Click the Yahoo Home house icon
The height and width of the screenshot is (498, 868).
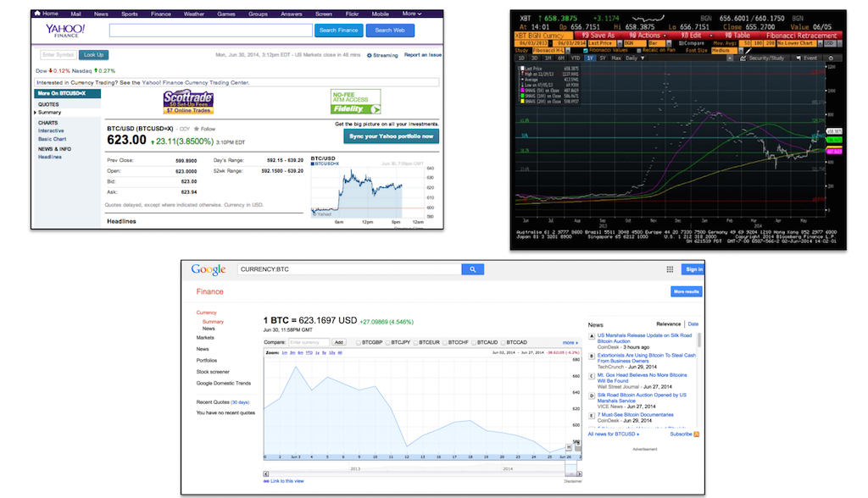(37, 14)
